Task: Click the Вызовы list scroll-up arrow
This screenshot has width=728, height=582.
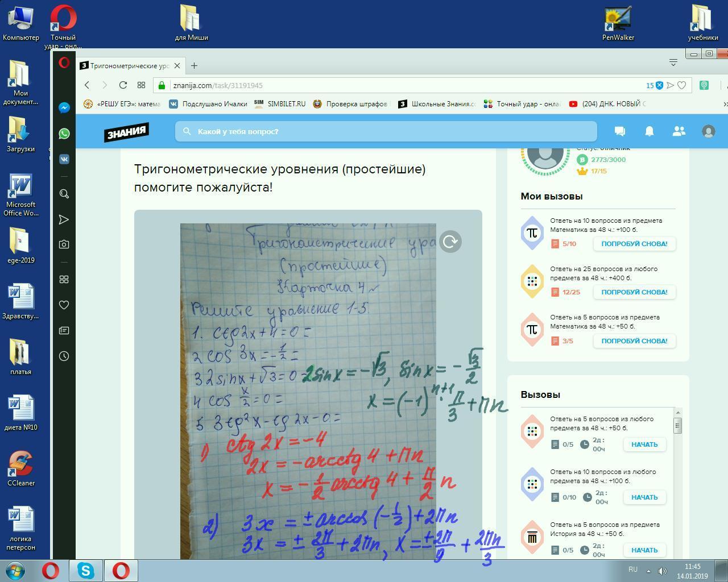Action: 677,413
